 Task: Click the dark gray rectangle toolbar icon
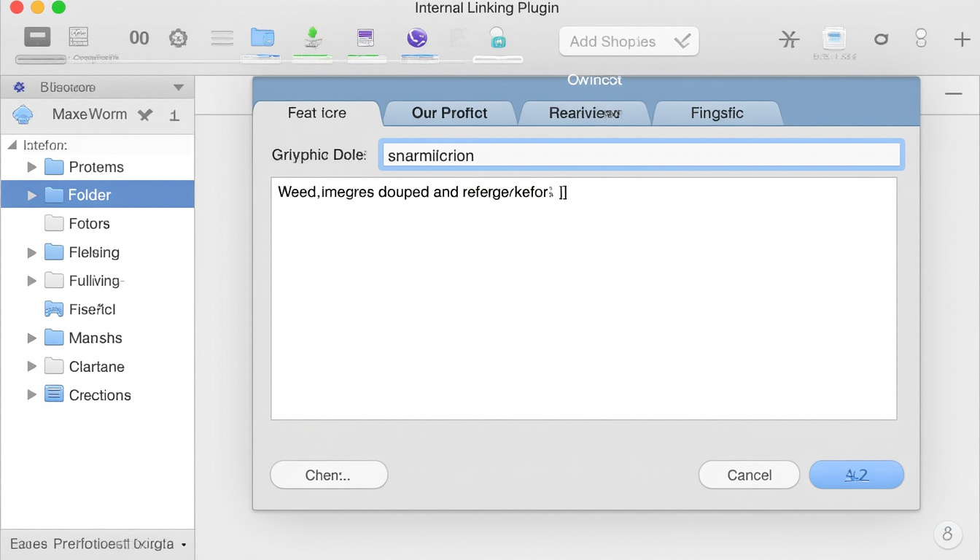pos(37,36)
